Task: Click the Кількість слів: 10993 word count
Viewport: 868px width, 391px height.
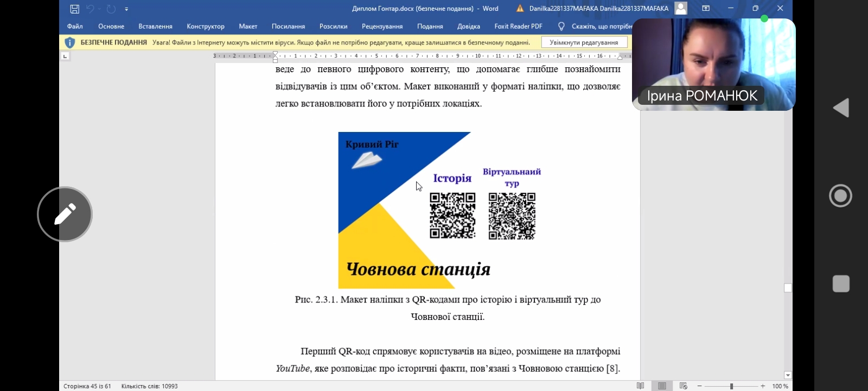Action: click(x=150, y=386)
